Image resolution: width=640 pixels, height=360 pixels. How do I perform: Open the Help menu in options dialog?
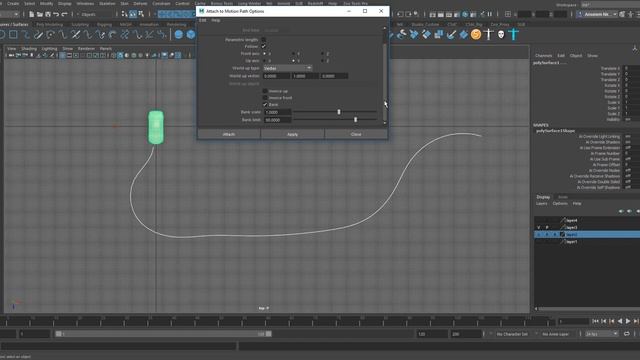pyautogui.click(x=216, y=20)
